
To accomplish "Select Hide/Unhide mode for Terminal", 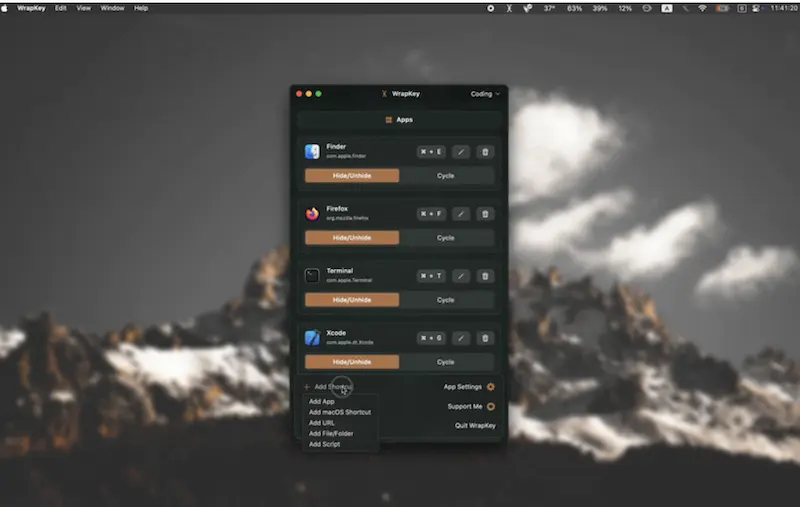I will (352, 300).
